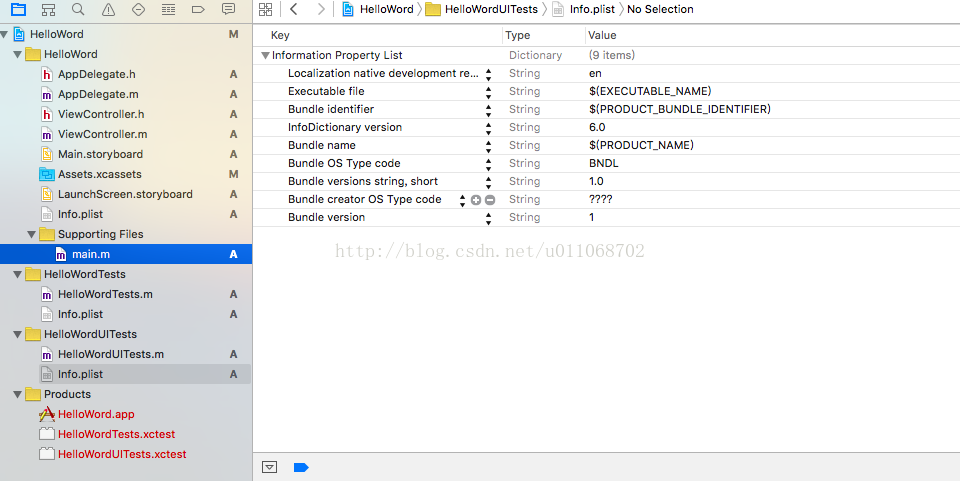Open the Issue navigator warning icon

(108, 9)
